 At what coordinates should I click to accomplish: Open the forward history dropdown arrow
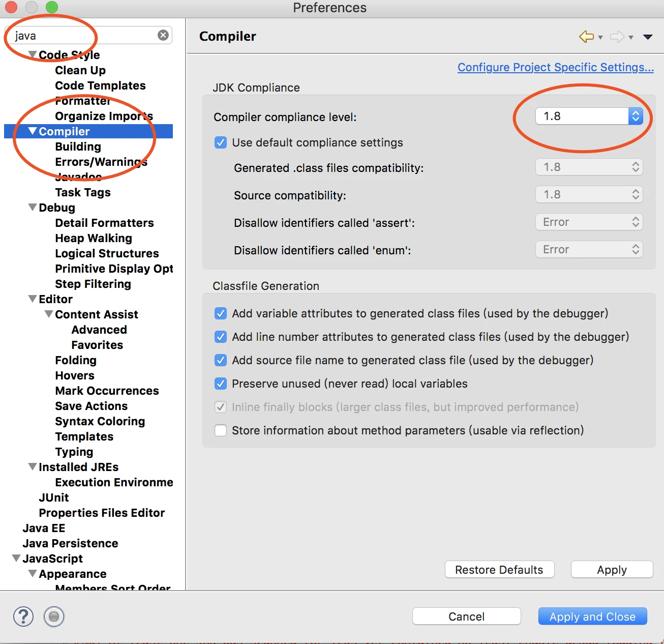tap(631, 37)
